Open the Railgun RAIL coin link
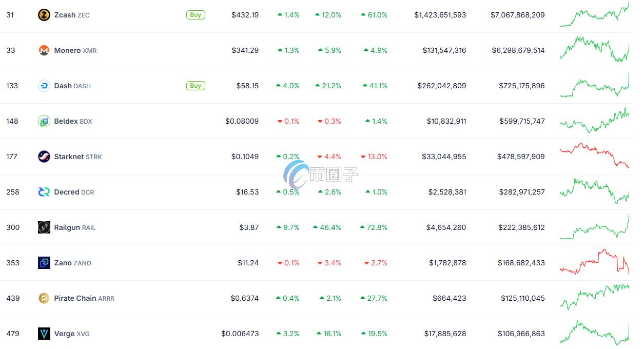The height and width of the screenshot is (349, 644). coord(74,227)
